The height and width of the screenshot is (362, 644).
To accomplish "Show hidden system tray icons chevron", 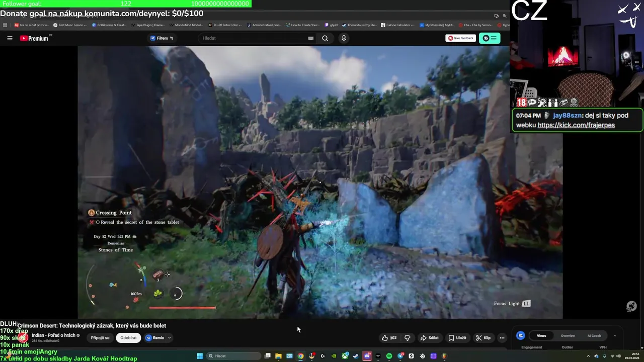I will pyautogui.click(x=589, y=356).
